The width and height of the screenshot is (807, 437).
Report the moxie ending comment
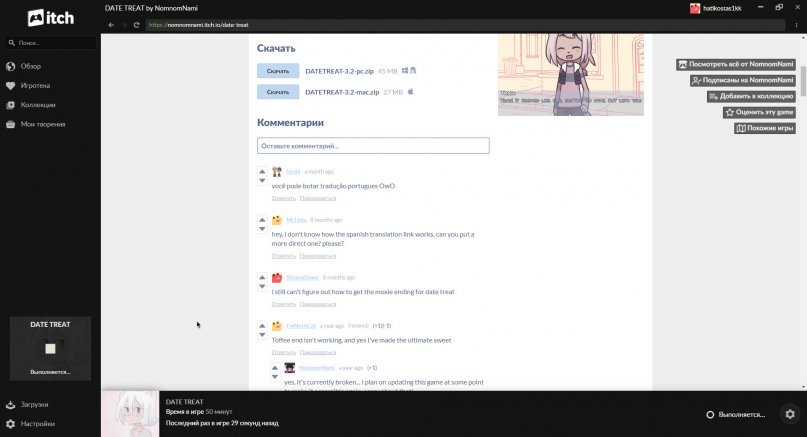point(318,304)
